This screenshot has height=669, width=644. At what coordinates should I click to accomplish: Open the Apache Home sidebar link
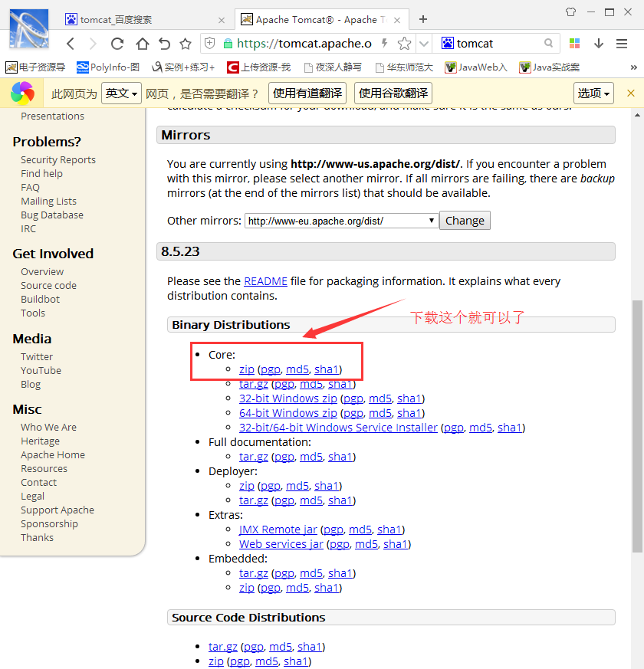[x=53, y=455]
